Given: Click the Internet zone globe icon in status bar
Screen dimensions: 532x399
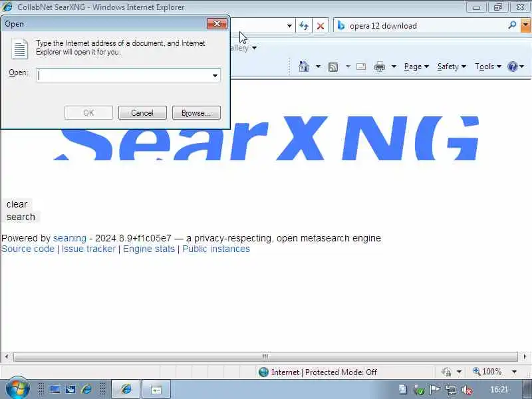Looking at the screenshot, I should point(263,372).
